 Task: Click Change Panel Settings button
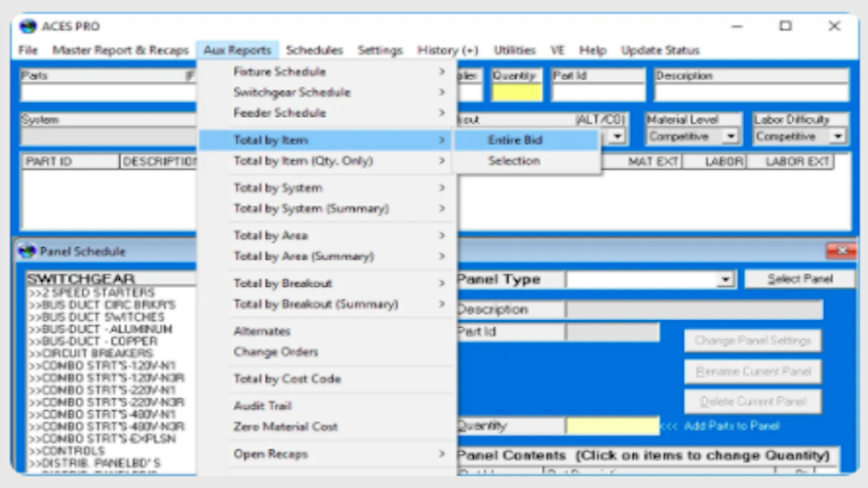(x=753, y=341)
